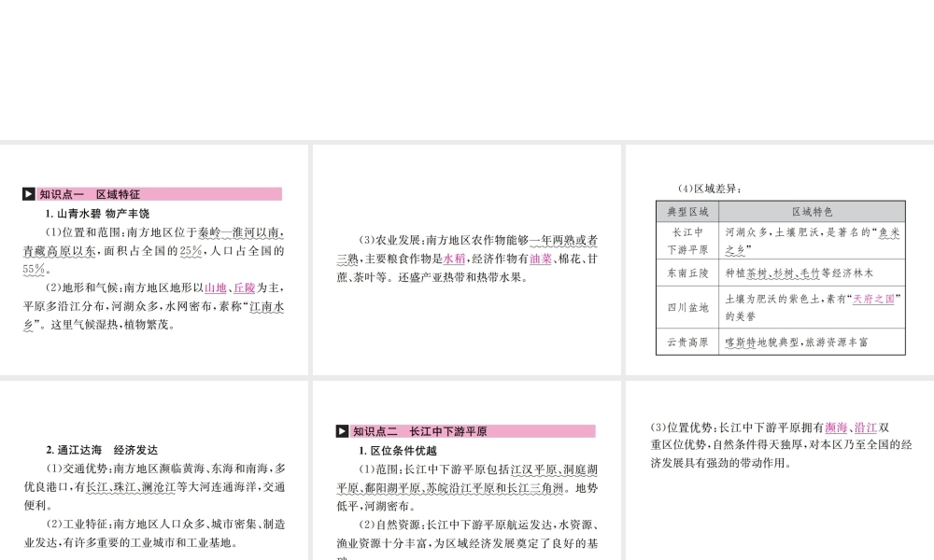Click the pink answer 天府之国

[874, 300]
